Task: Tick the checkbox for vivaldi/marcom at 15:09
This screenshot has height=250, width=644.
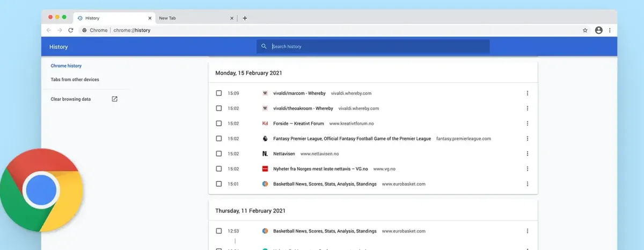Action: pyautogui.click(x=219, y=93)
